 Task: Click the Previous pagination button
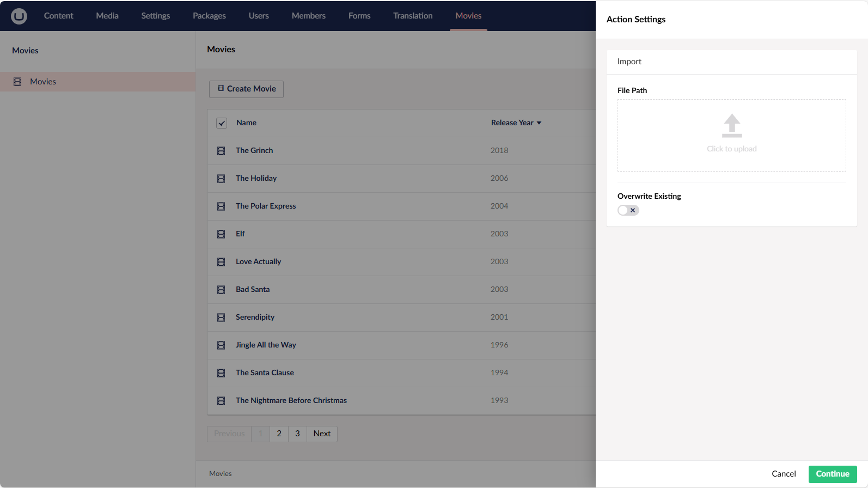tap(229, 434)
